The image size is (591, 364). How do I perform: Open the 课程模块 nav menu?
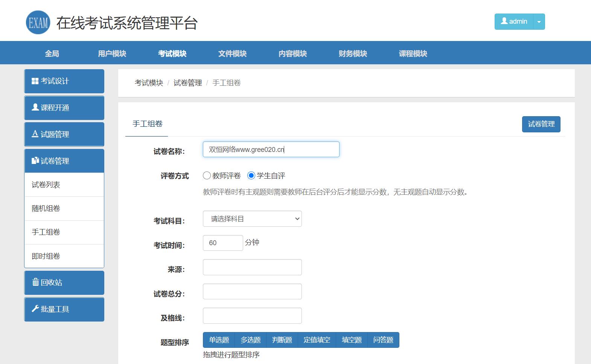click(413, 53)
